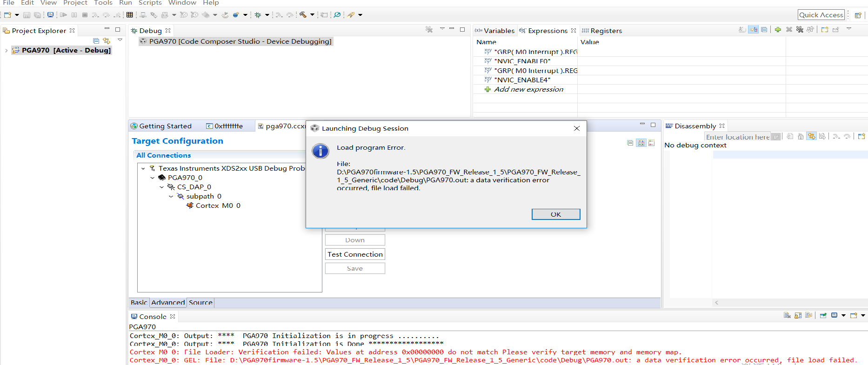
Task: Open the New file dropdown arrow
Action: pyautogui.click(x=17, y=15)
